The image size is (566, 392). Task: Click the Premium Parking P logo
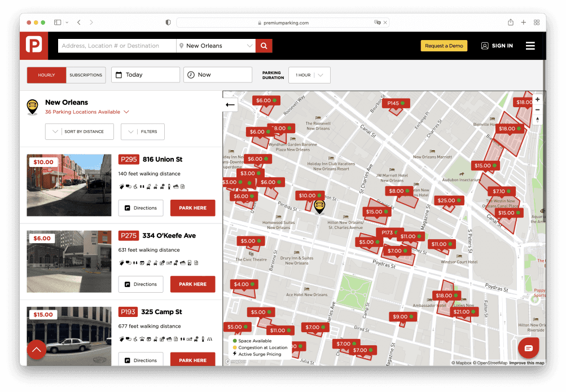34,46
